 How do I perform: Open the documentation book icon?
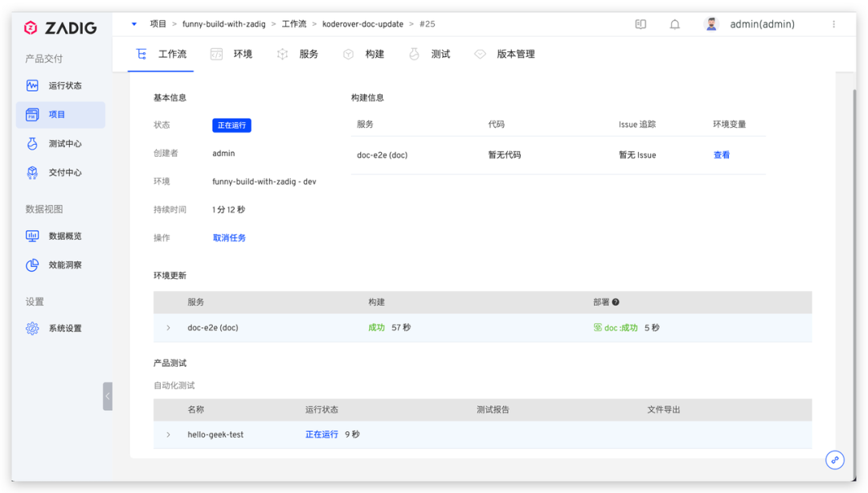pyautogui.click(x=641, y=24)
